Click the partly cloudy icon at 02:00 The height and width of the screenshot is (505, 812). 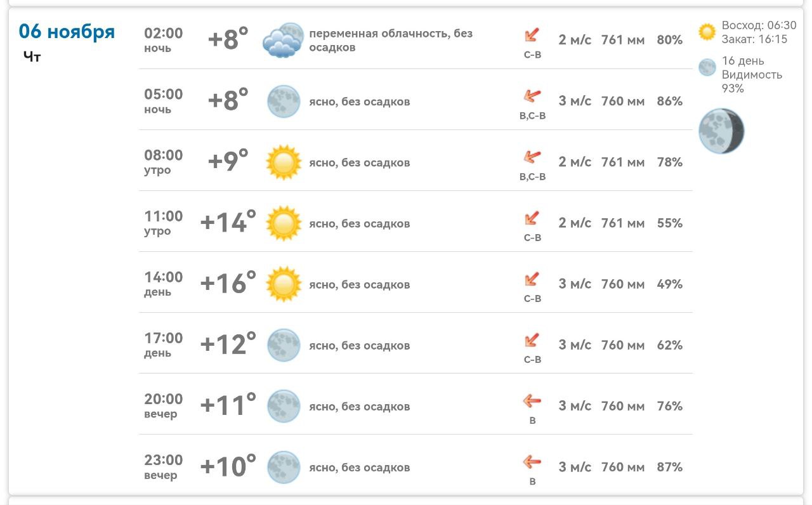pos(283,41)
